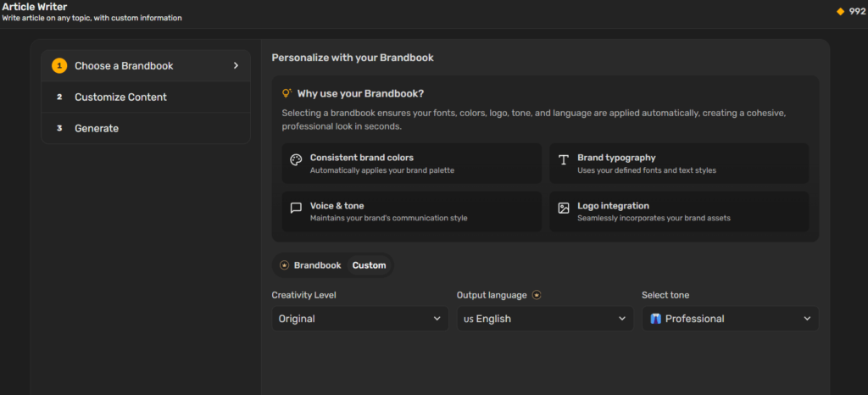The height and width of the screenshot is (395, 868).
Task: Click the premium badge next to Output language
Action: click(537, 296)
